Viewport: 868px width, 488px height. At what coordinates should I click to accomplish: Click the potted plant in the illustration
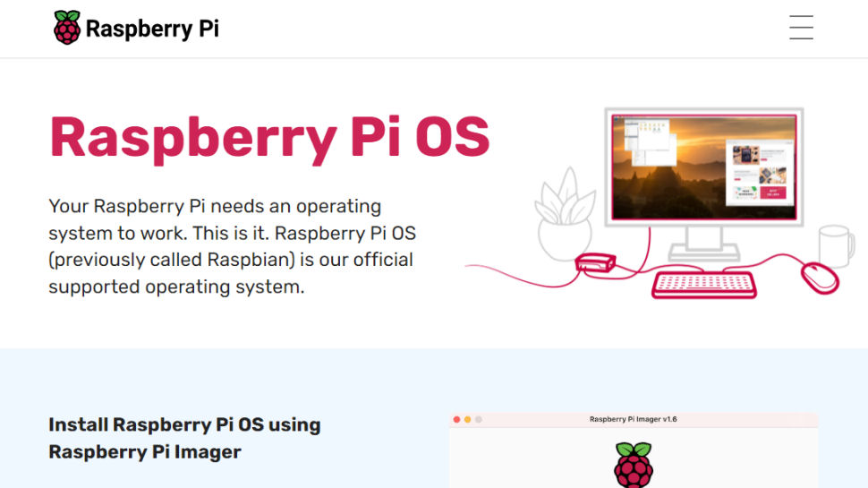[566, 214]
